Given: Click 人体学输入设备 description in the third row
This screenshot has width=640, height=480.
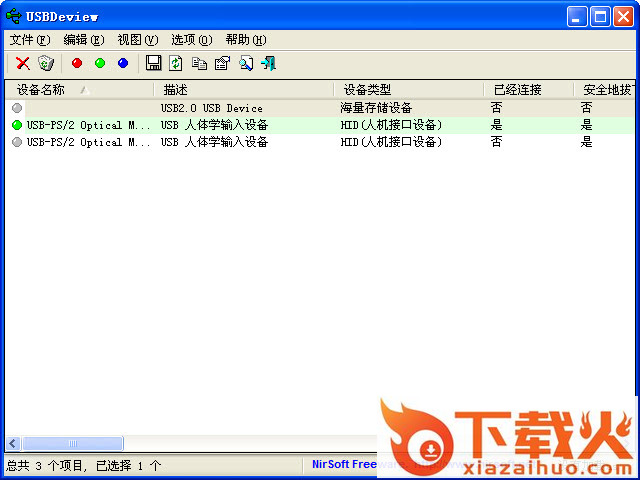Looking at the screenshot, I should (214, 142).
